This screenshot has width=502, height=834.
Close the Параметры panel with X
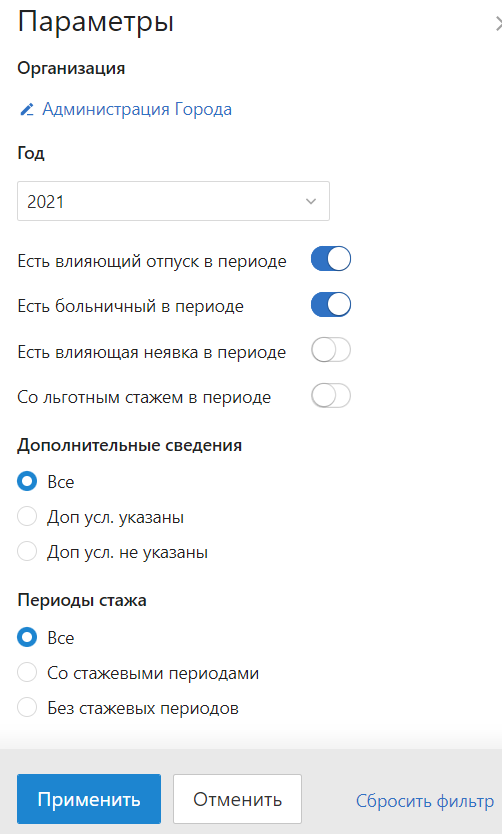coord(498,24)
